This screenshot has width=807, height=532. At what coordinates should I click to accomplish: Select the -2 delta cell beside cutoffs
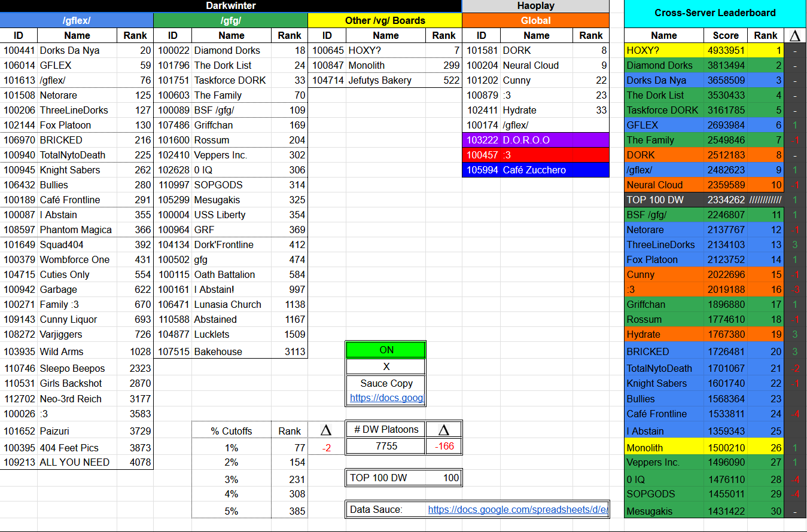(x=327, y=447)
